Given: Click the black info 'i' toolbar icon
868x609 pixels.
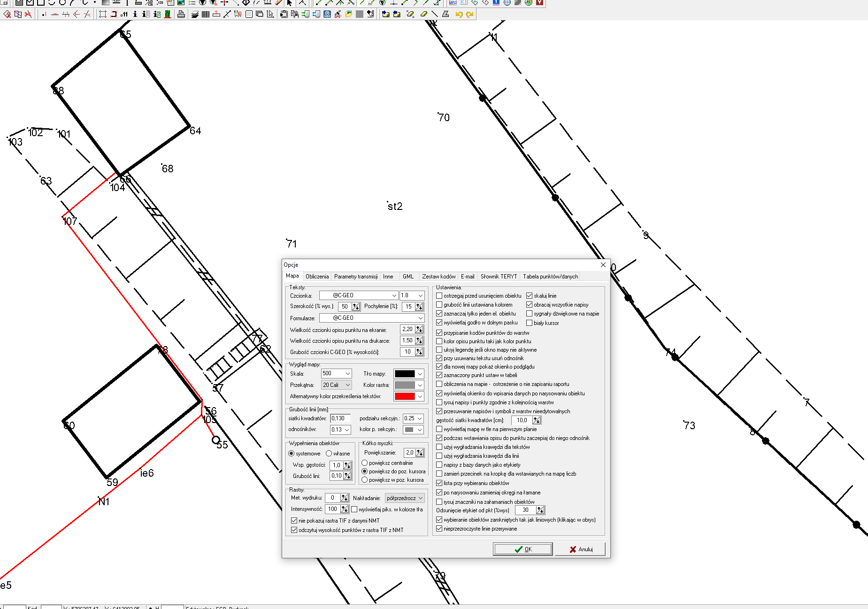Looking at the screenshot, I should 135,14.
